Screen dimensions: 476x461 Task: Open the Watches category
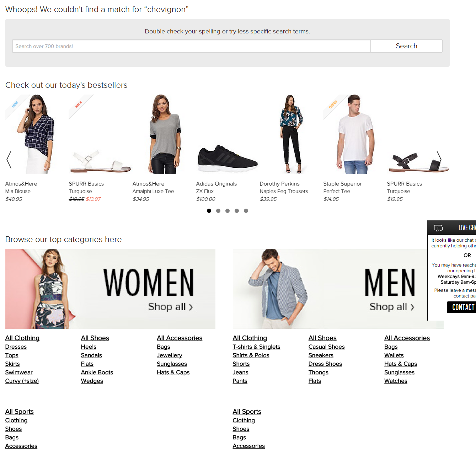click(x=396, y=381)
